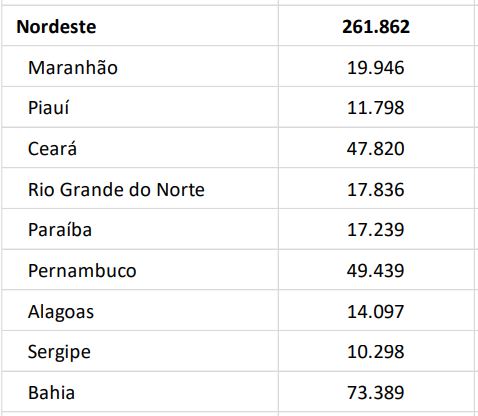Click the Ceará cell
The width and height of the screenshot is (478, 416).
coord(140,148)
